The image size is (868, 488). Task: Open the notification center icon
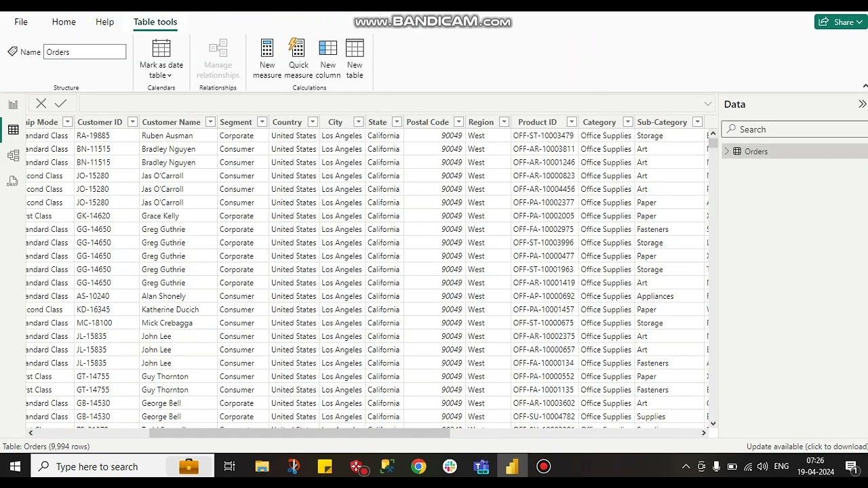(x=851, y=466)
